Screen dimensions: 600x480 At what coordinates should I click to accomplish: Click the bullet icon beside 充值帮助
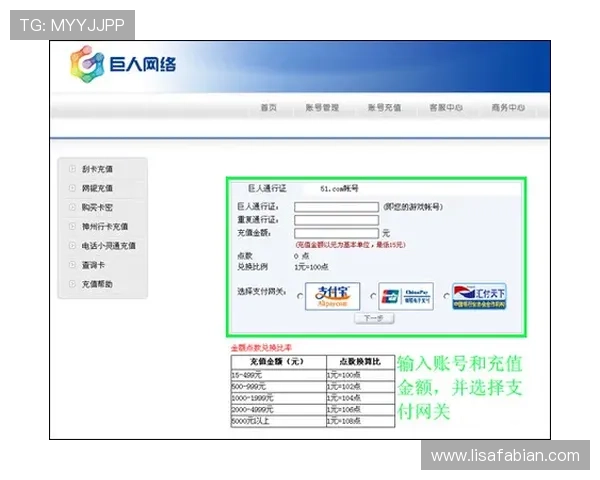pos(72,284)
